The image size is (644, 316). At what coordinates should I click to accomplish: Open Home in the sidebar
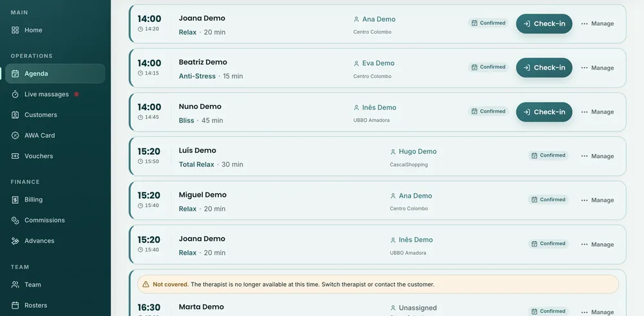55,30
